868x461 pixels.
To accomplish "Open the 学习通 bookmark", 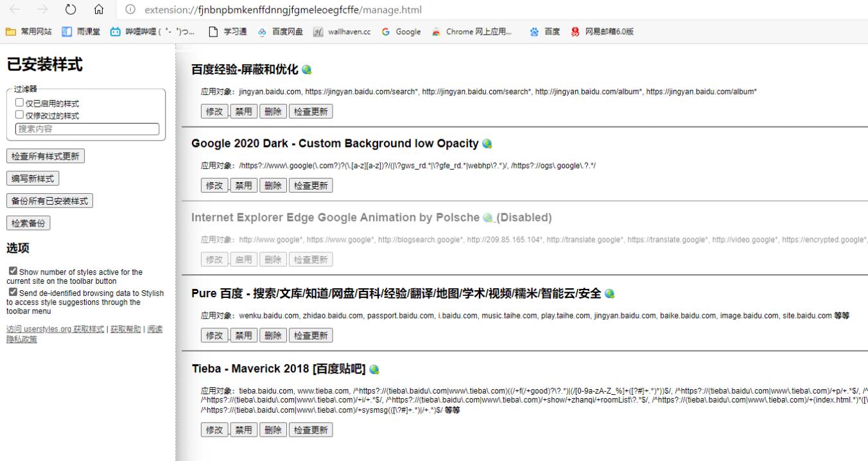I will tap(229, 31).
